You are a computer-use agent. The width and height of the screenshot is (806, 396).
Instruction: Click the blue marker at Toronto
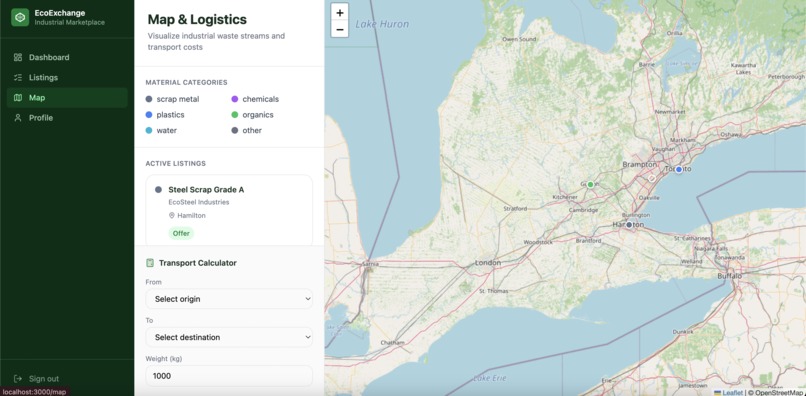[679, 169]
